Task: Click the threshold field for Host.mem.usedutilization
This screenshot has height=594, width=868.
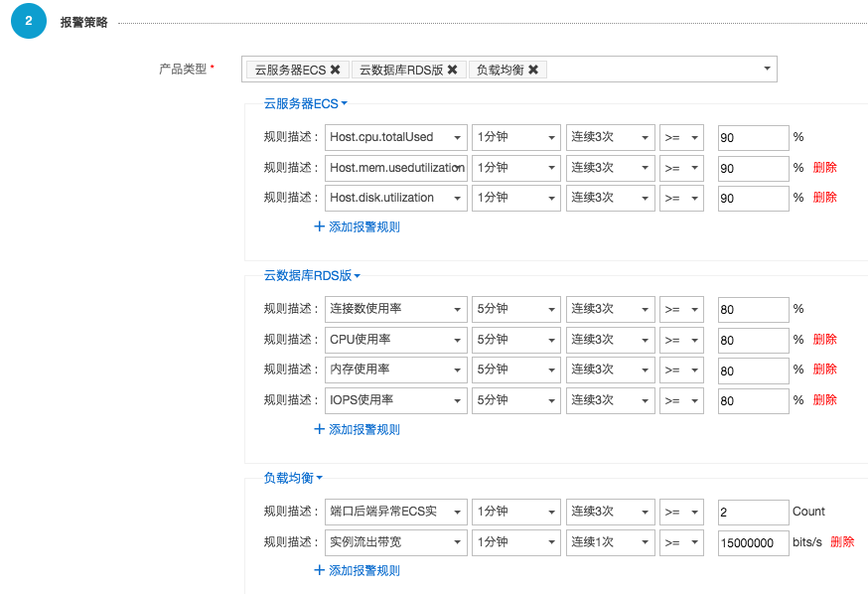Action: [754, 168]
